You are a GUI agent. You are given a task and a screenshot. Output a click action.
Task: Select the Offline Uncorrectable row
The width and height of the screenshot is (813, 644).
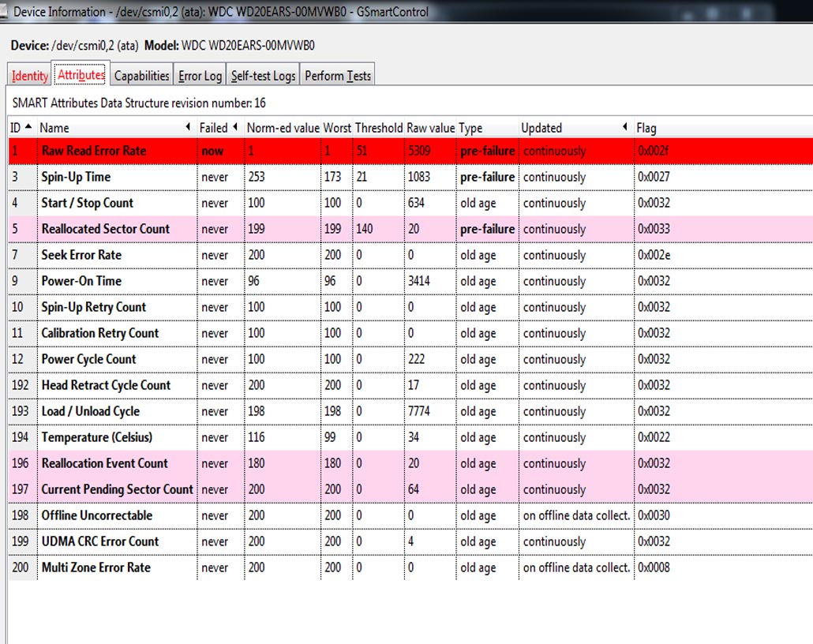click(x=410, y=515)
